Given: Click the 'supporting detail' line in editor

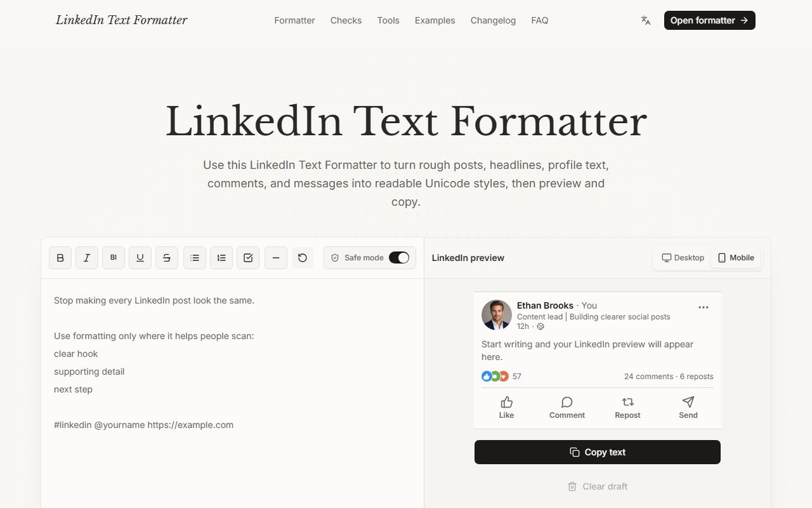Looking at the screenshot, I should (x=89, y=371).
